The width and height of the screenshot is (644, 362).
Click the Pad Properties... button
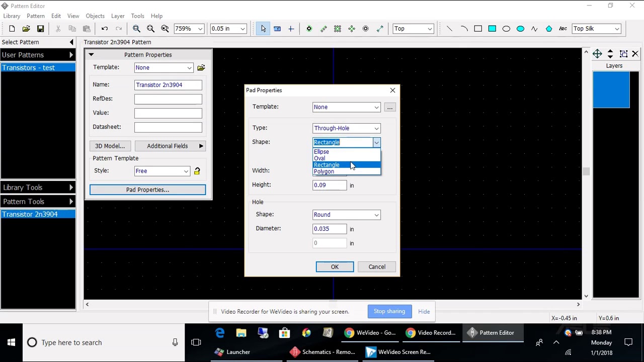pyautogui.click(x=147, y=190)
